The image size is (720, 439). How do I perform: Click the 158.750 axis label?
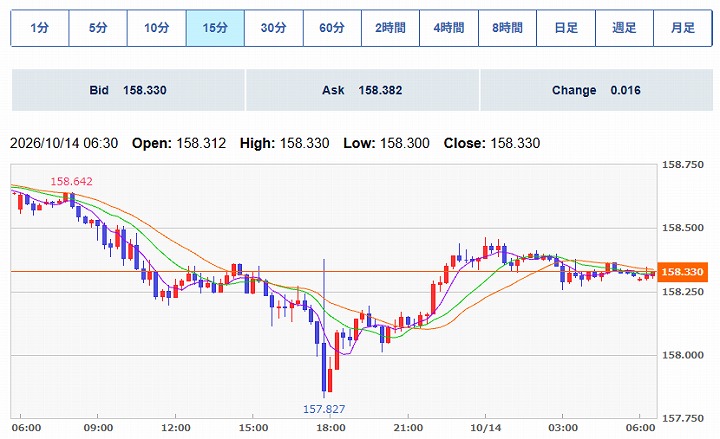coord(682,165)
